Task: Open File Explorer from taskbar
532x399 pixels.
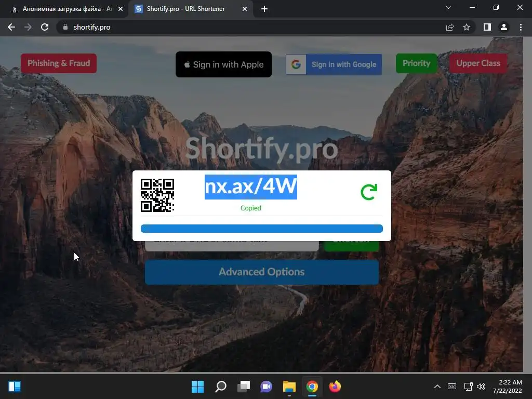Action: [x=289, y=387]
